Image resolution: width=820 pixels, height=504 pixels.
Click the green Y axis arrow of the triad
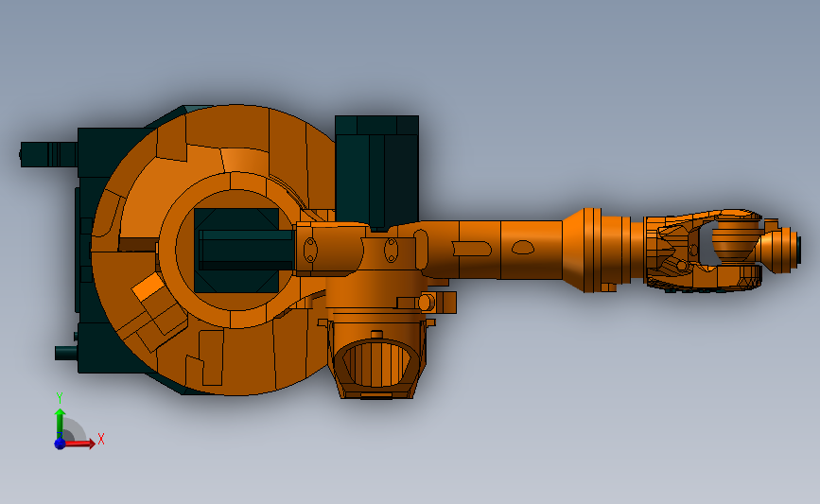[60, 425]
